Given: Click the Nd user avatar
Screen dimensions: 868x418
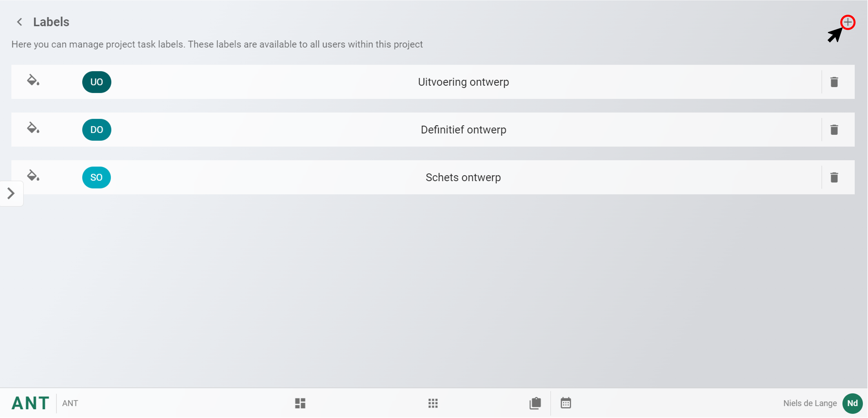Looking at the screenshot, I should tap(852, 403).
